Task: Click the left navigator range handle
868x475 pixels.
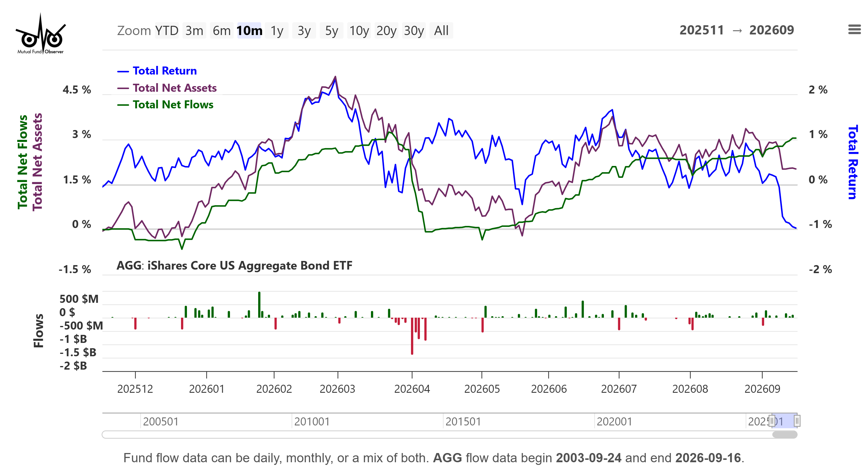Action: point(772,421)
